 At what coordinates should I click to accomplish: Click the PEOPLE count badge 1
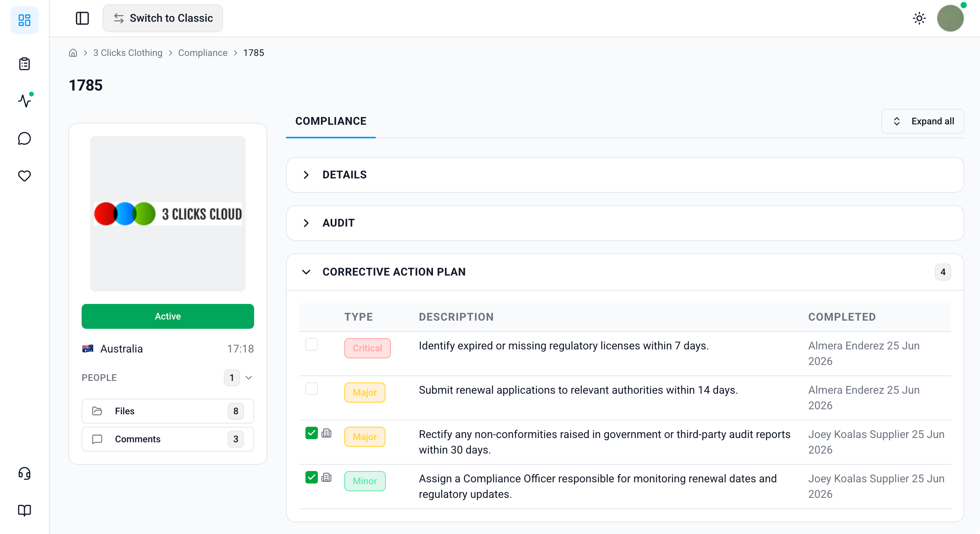[x=232, y=378]
